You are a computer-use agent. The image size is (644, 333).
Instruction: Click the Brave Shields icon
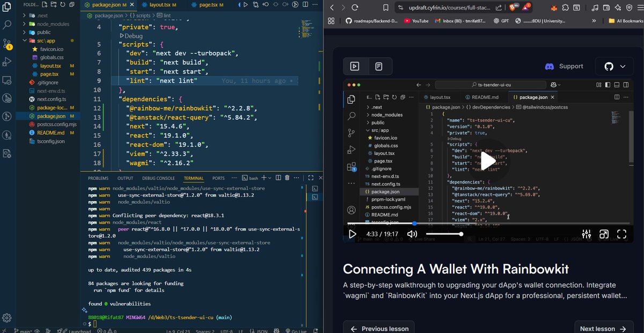point(513,8)
